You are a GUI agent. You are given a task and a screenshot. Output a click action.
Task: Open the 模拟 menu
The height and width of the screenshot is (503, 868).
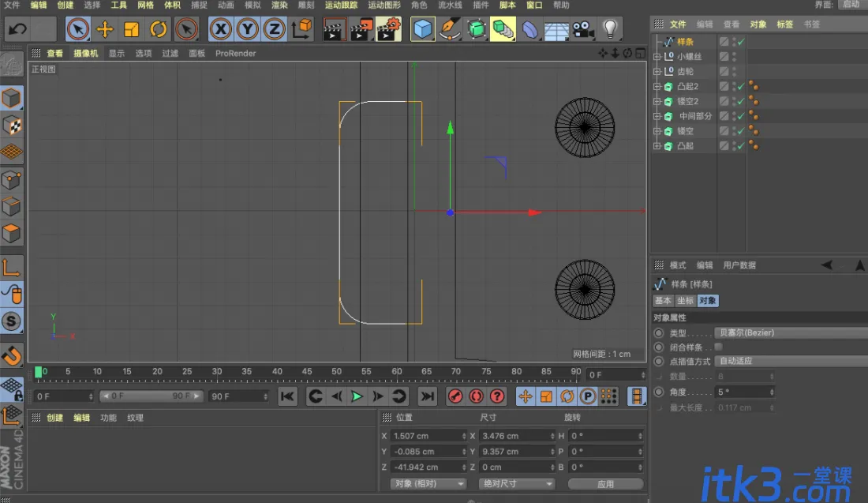pyautogui.click(x=253, y=5)
